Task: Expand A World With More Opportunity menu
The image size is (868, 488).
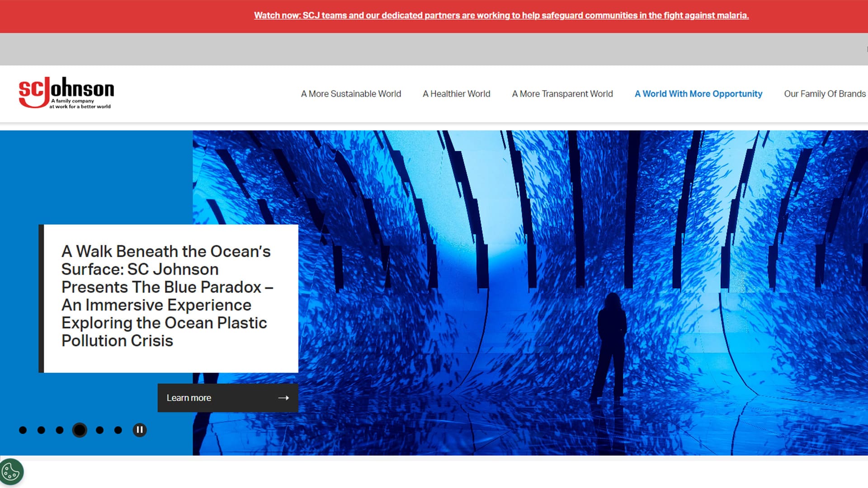Action: [698, 94]
